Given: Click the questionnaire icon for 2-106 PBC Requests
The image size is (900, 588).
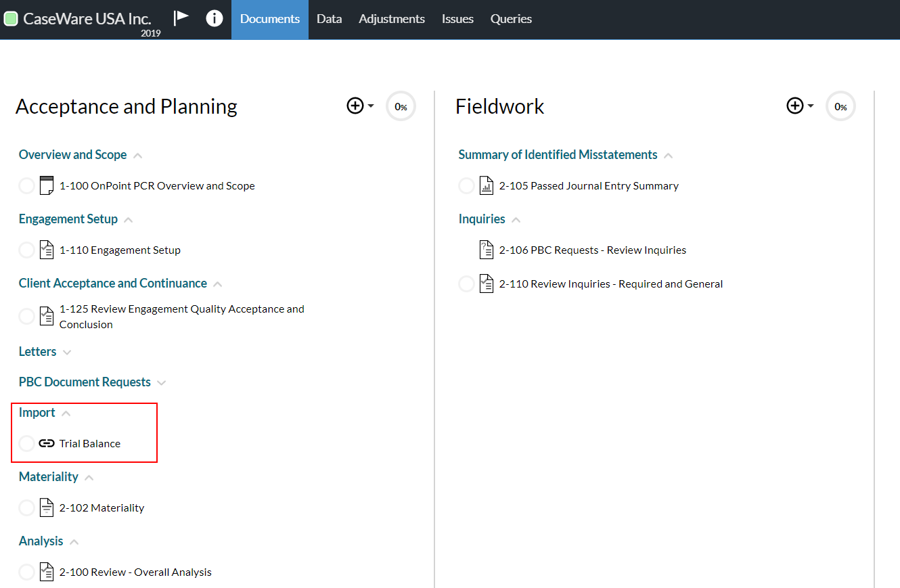Looking at the screenshot, I should tap(487, 249).
